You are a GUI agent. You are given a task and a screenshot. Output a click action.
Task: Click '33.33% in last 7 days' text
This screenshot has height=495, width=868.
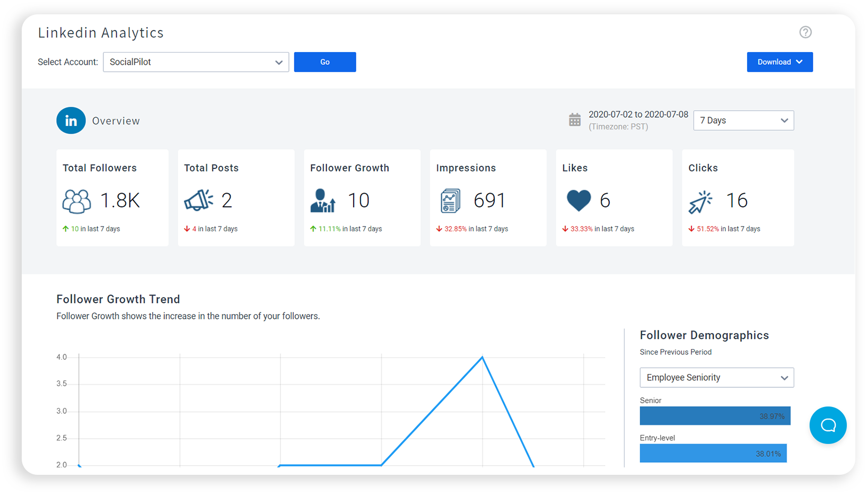602,229
